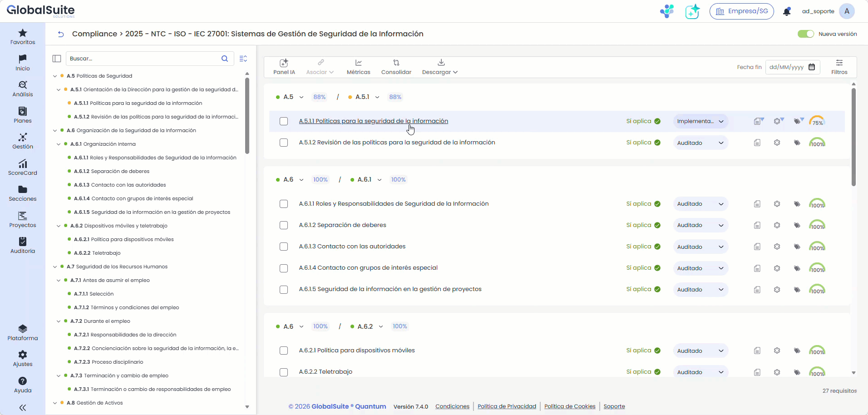Open the Filtros panel

pyautogui.click(x=839, y=67)
